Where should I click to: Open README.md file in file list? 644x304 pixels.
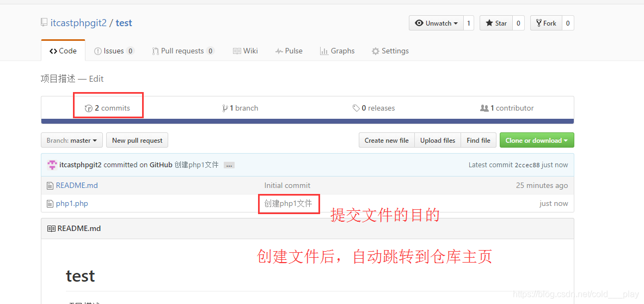click(x=77, y=185)
